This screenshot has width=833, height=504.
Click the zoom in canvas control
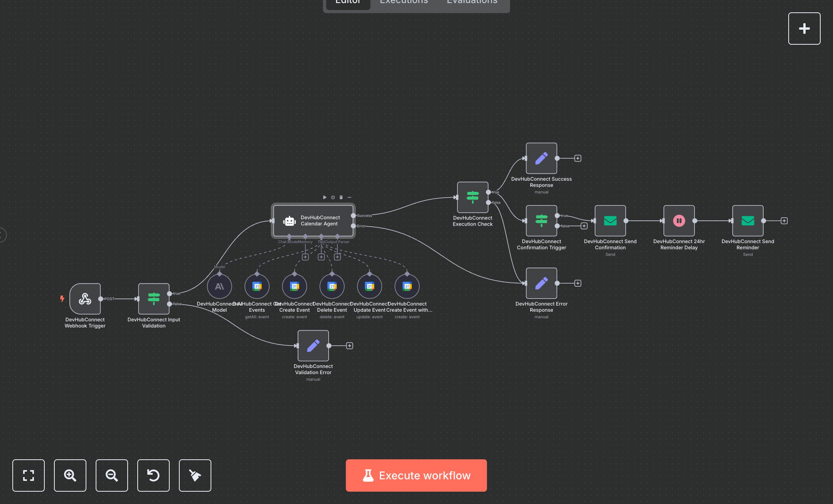coord(70,475)
